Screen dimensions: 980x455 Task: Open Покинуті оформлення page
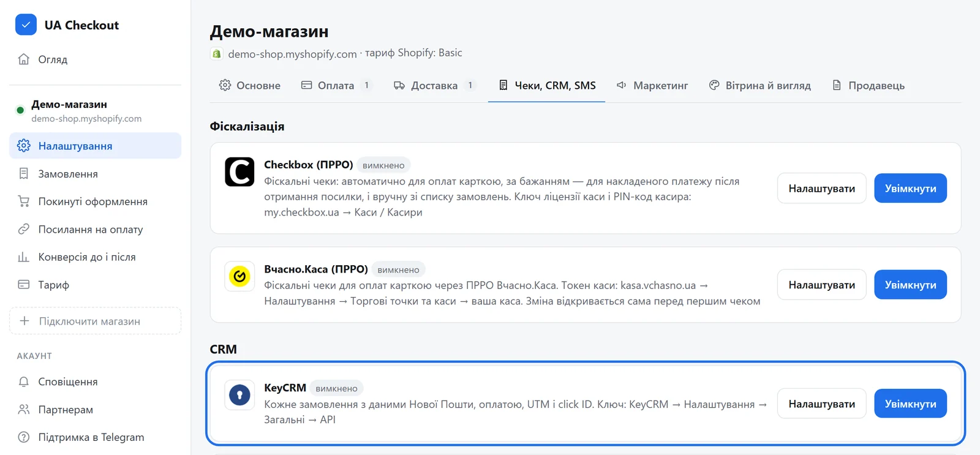(x=96, y=201)
